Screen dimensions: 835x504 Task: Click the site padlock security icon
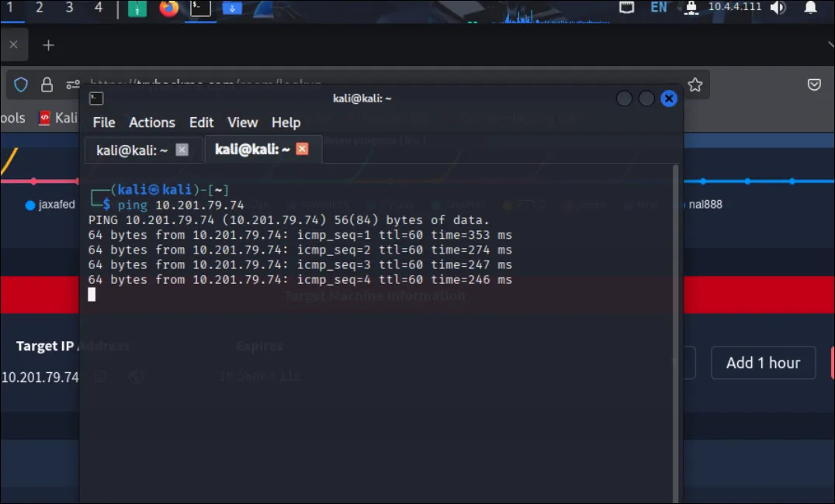(47, 85)
